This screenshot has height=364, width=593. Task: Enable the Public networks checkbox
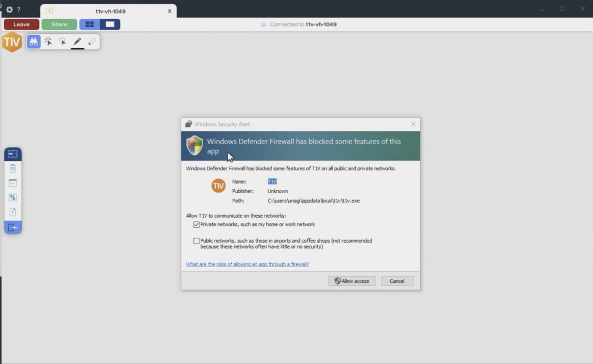click(196, 241)
